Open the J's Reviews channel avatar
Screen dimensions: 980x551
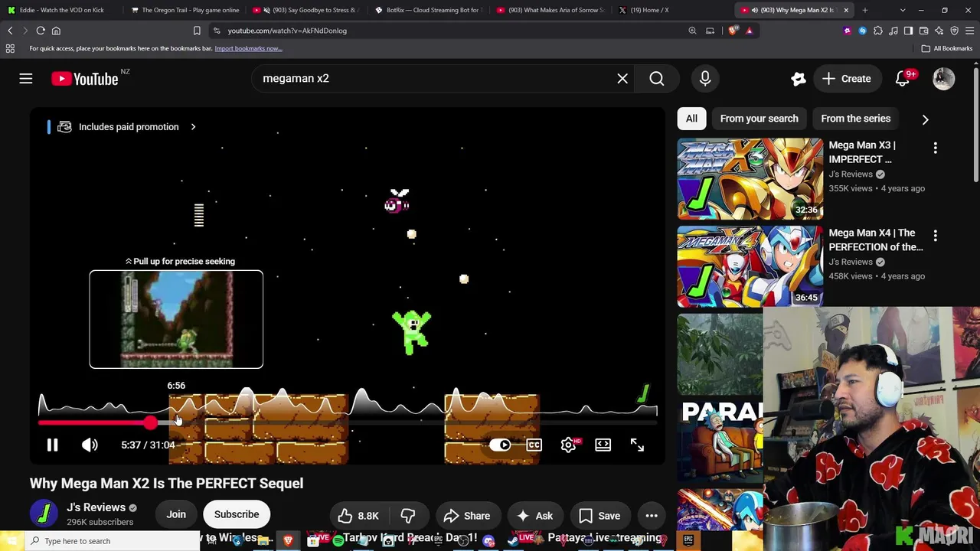(44, 514)
